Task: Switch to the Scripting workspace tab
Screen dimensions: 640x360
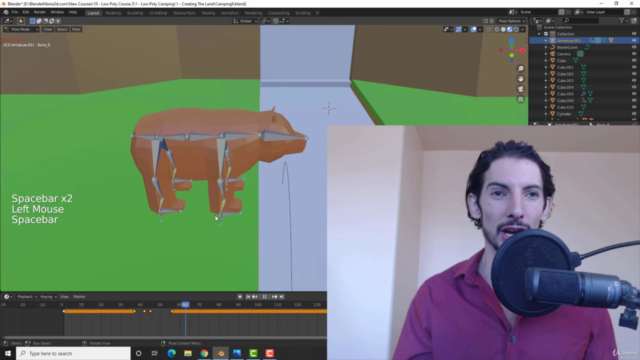Action: [x=303, y=13]
